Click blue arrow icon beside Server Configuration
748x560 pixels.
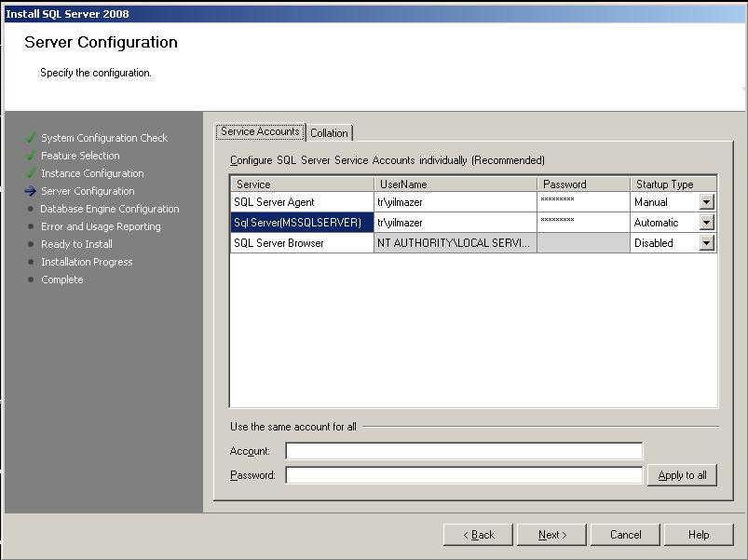(31, 191)
